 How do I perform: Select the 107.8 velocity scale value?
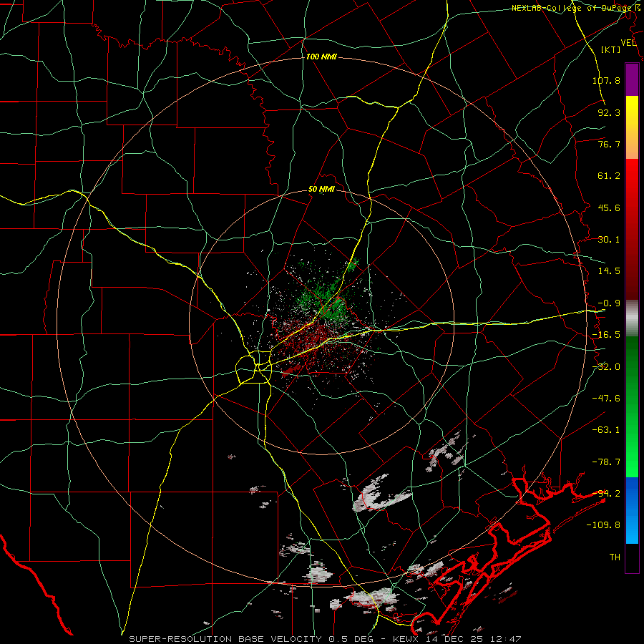click(x=606, y=80)
